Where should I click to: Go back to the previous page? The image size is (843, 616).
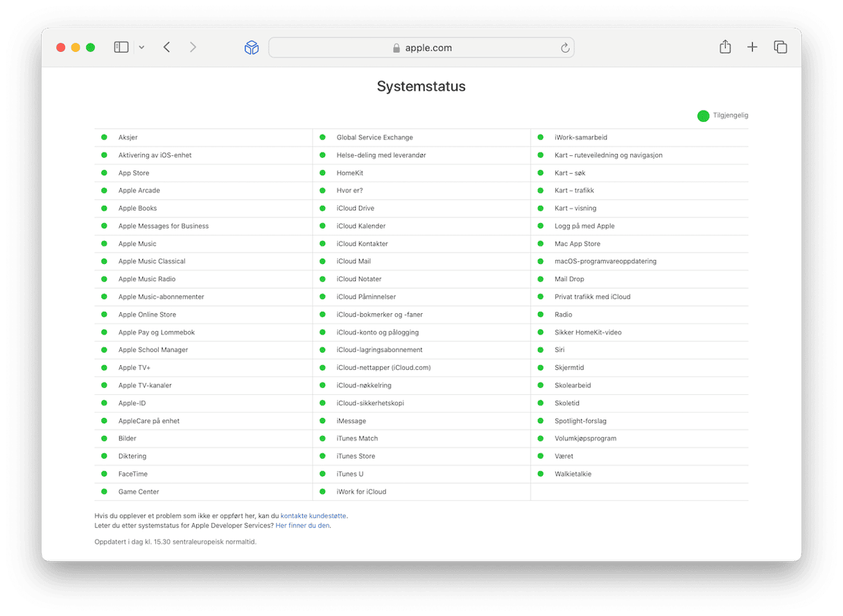click(167, 47)
